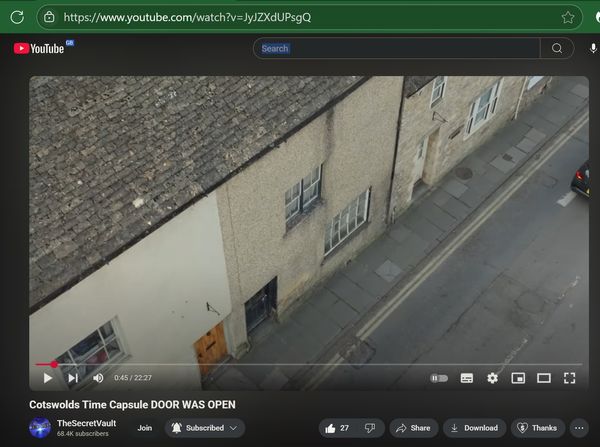
Task: Like the video with thumbs up
Action: [x=337, y=428]
